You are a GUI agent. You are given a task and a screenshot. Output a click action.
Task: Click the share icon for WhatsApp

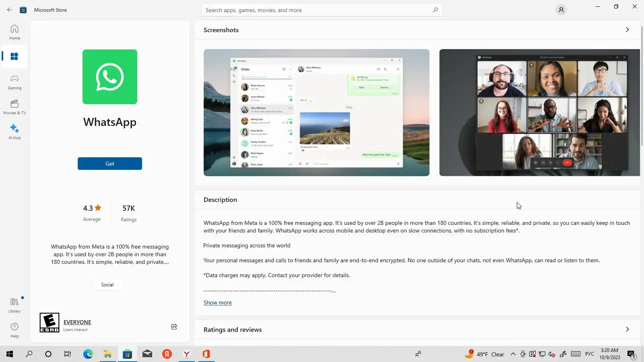(174, 327)
